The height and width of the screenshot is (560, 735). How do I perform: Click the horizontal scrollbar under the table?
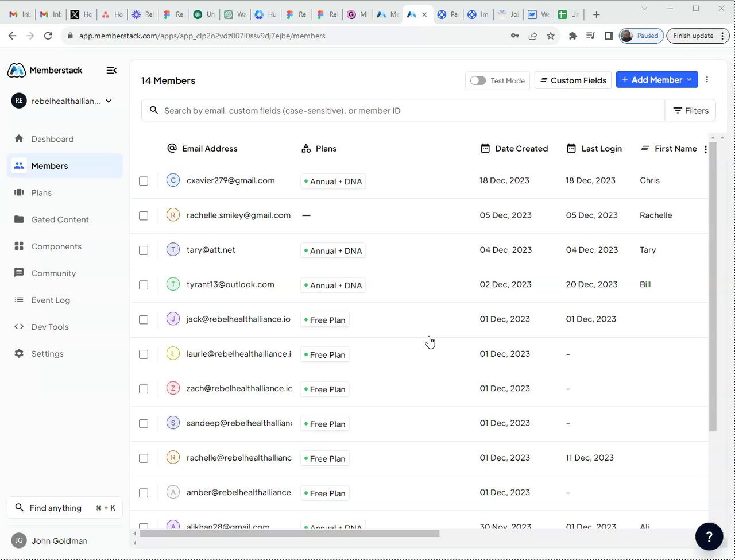(x=289, y=534)
